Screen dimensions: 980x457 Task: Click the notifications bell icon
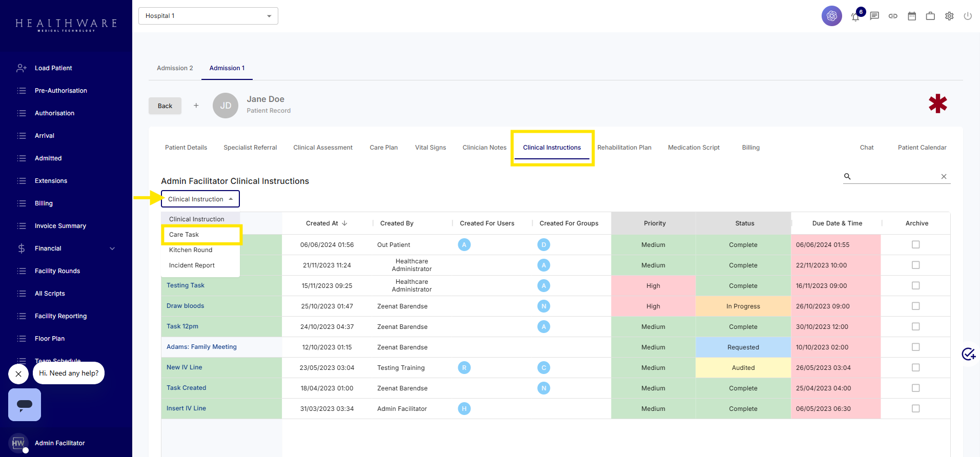855,16
